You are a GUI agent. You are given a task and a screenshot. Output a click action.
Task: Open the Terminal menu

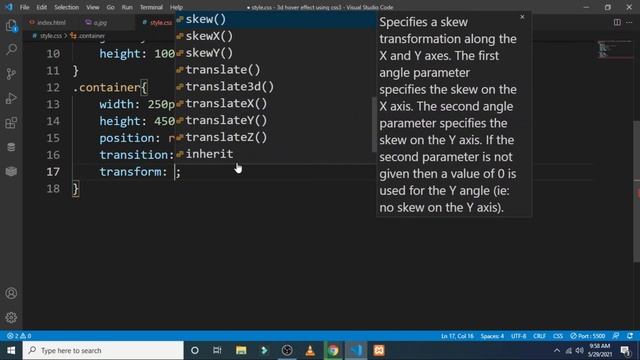pos(151,7)
